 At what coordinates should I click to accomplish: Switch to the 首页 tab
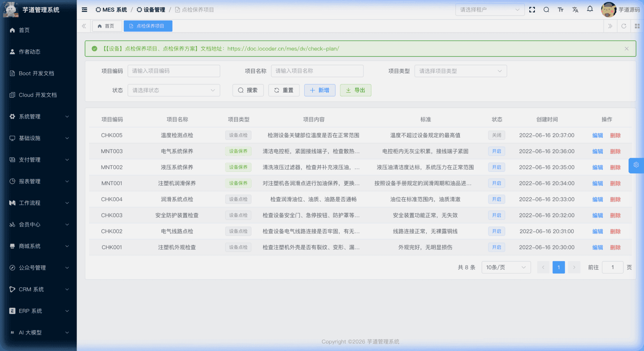pyautogui.click(x=107, y=26)
